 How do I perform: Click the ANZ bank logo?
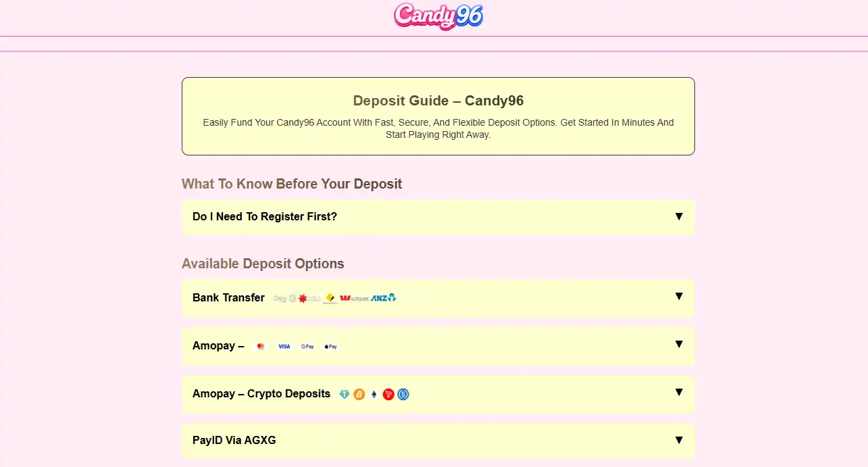[x=383, y=298]
